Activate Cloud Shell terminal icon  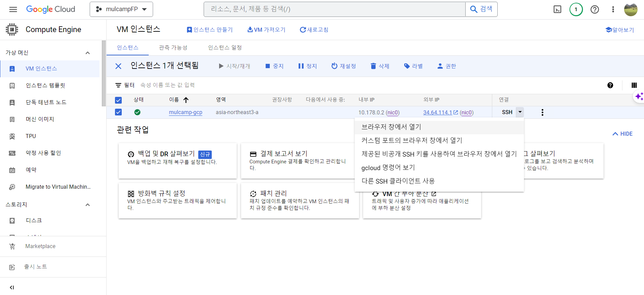tap(557, 9)
